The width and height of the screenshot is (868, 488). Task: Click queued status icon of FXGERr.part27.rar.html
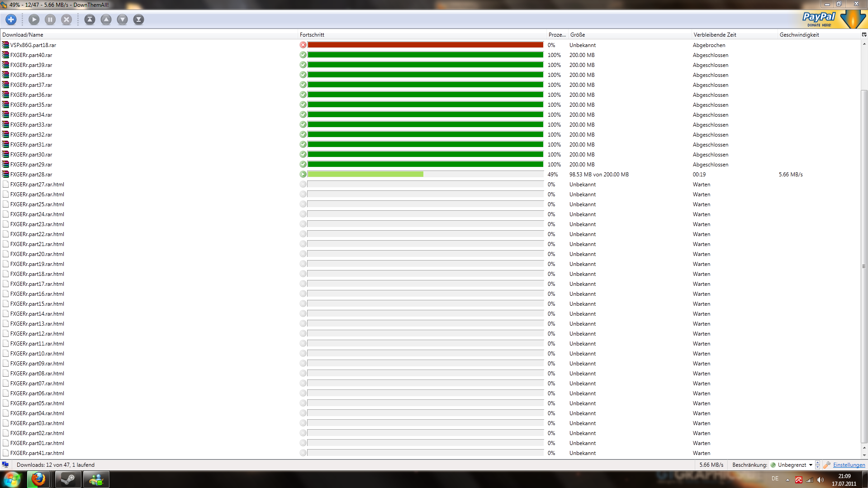(x=303, y=184)
